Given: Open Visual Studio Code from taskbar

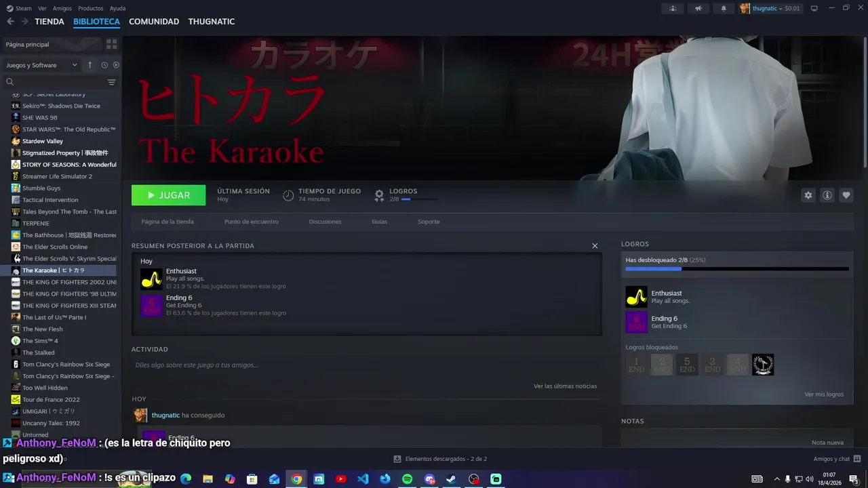Looking at the screenshot, I should click(363, 479).
